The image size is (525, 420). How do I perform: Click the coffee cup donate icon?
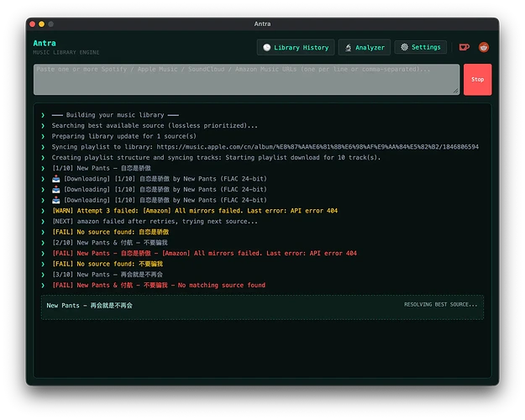pyautogui.click(x=465, y=48)
